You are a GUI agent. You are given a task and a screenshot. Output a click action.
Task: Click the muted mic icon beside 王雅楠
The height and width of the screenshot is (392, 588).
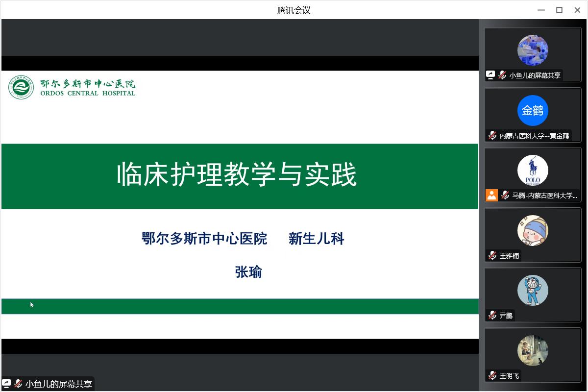492,255
